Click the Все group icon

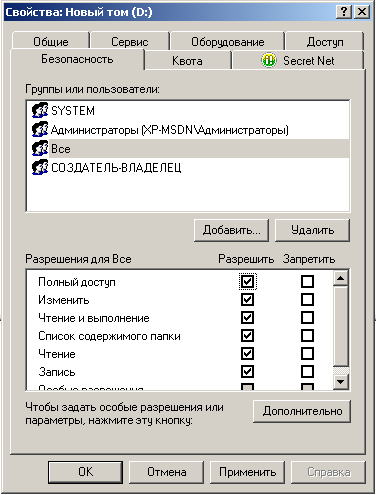pos(40,148)
